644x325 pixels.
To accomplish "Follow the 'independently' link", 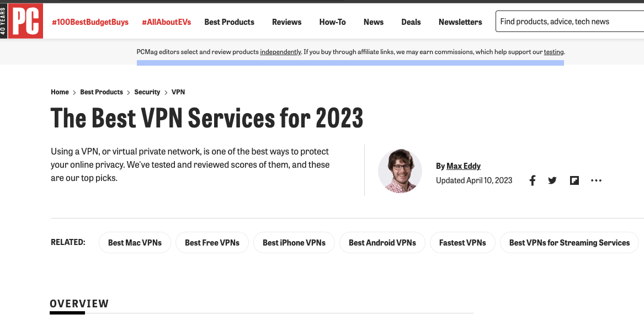I will point(280,52).
